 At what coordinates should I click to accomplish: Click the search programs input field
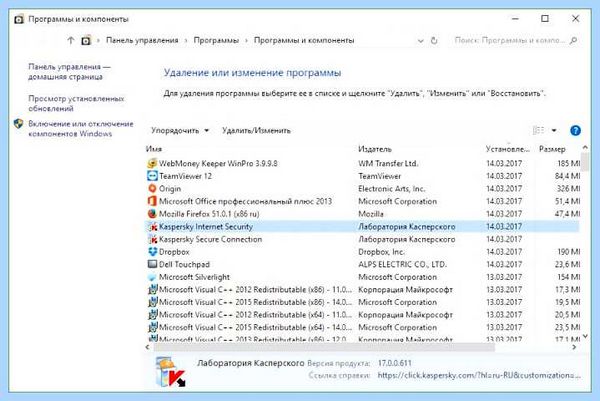[x=510, y=40]
